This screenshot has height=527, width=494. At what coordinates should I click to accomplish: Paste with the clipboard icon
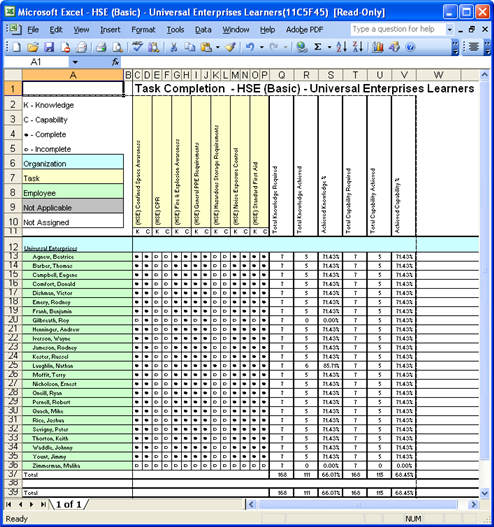pos(206,47)
